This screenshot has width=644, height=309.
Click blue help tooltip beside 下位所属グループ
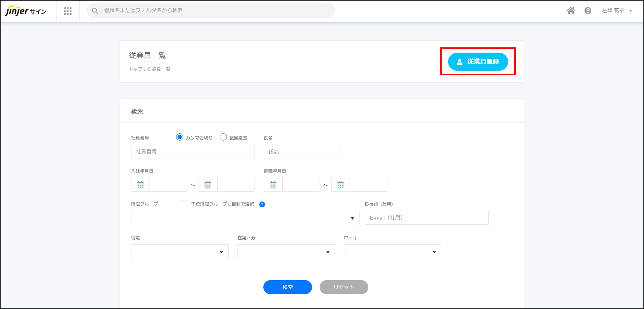pyautogui.click(x=262, y=204)
